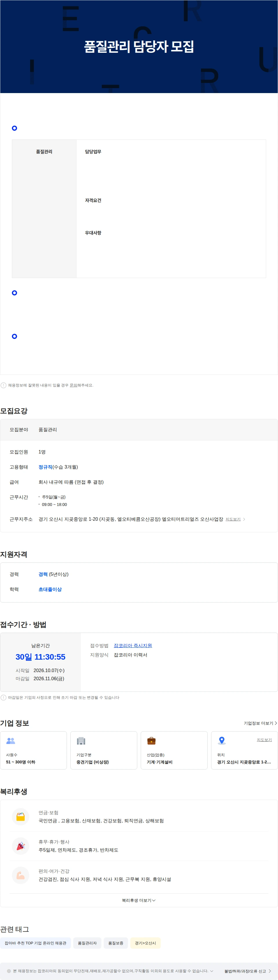Click the 자격요건 heading in the job table
This screenshot has height=980, width=278.
(x=93, y=200)
